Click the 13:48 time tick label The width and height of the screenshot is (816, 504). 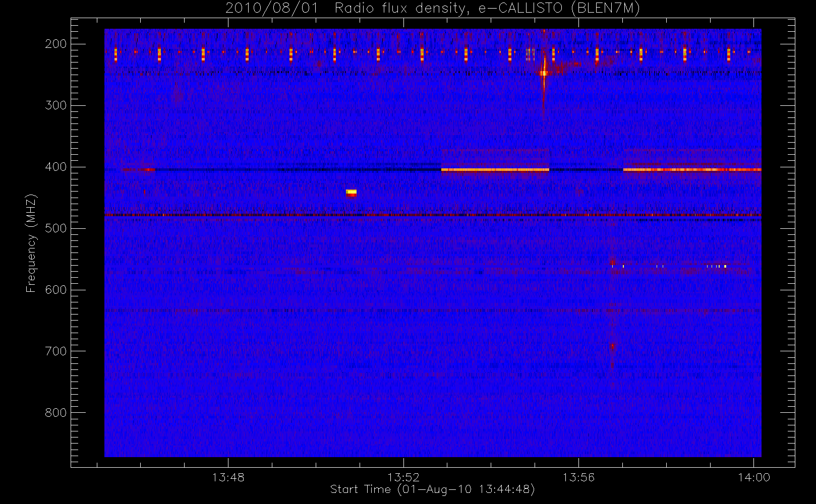(228, 477)
